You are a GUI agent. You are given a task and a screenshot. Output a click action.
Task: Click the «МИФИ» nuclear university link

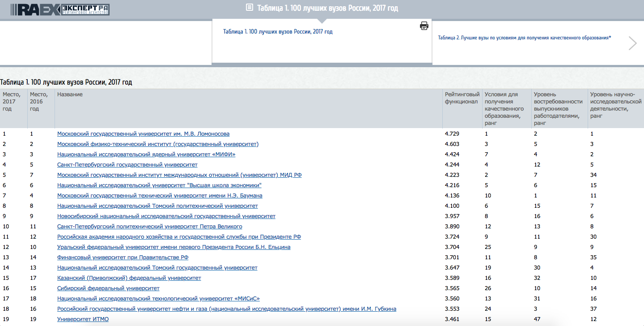(146, 154)
